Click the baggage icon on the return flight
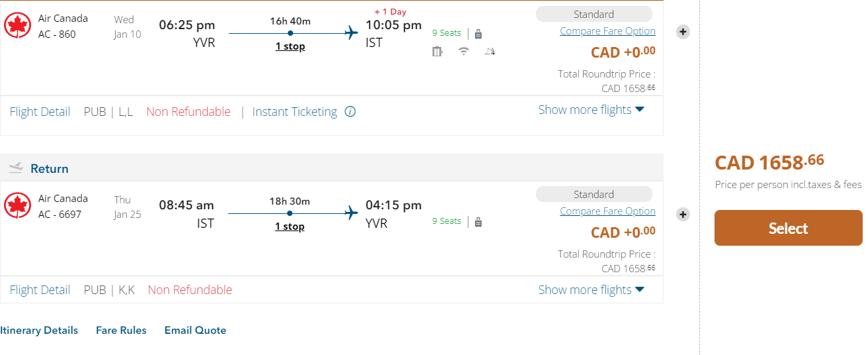The image size is (868, 355). 478,222
